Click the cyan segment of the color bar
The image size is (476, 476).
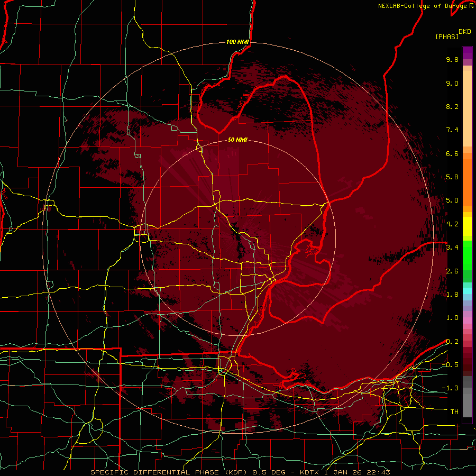(467, 291)
